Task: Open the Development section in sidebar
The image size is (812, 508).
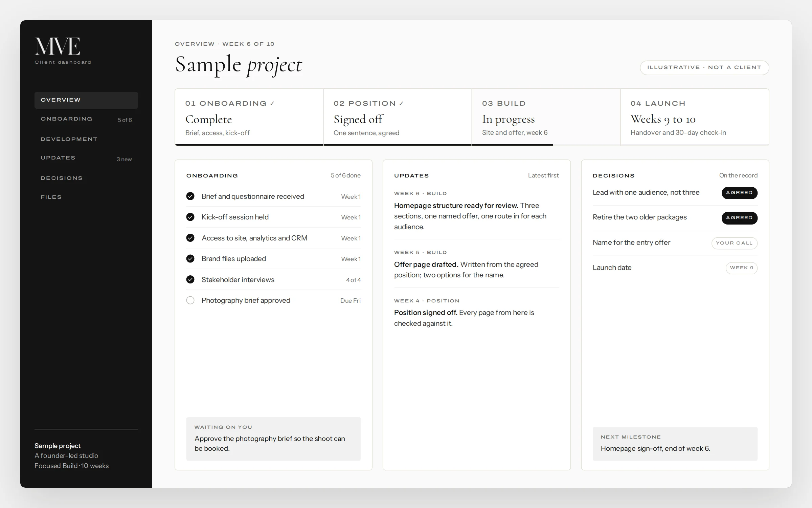Action: point(86,139)
